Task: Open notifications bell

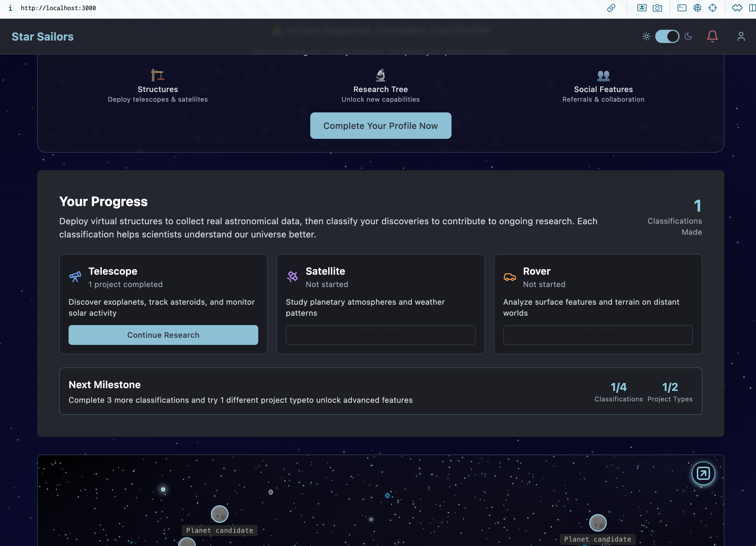Action: (x=712, y=36)
